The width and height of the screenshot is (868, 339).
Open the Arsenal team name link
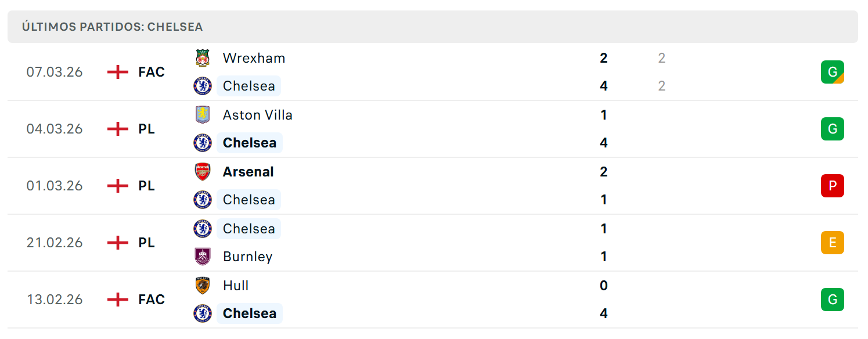[x=248, y=172]
